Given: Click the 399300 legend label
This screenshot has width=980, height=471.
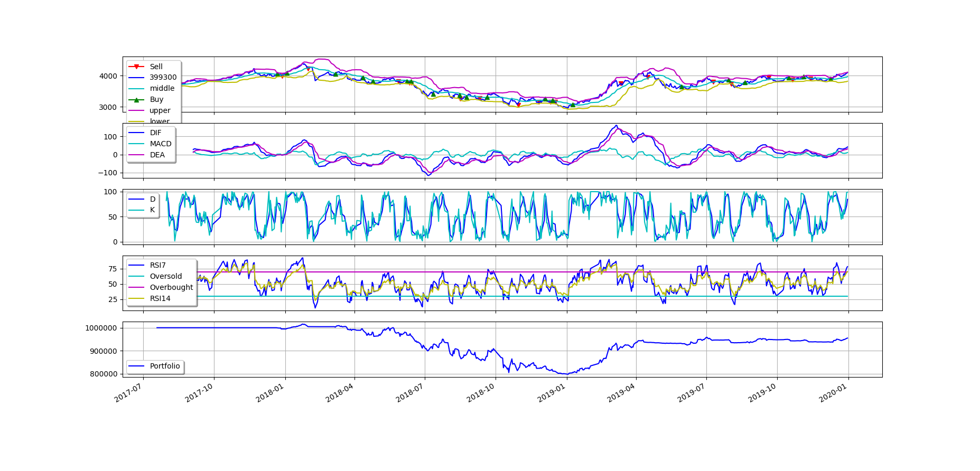Looking at the screenshot, I should tap(163, 78).
